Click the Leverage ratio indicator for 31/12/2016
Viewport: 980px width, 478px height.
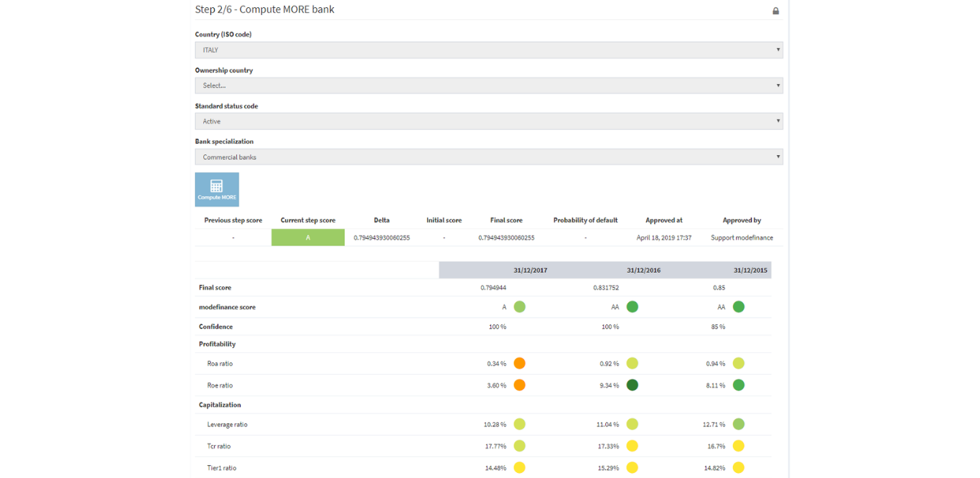coord(633,424)
